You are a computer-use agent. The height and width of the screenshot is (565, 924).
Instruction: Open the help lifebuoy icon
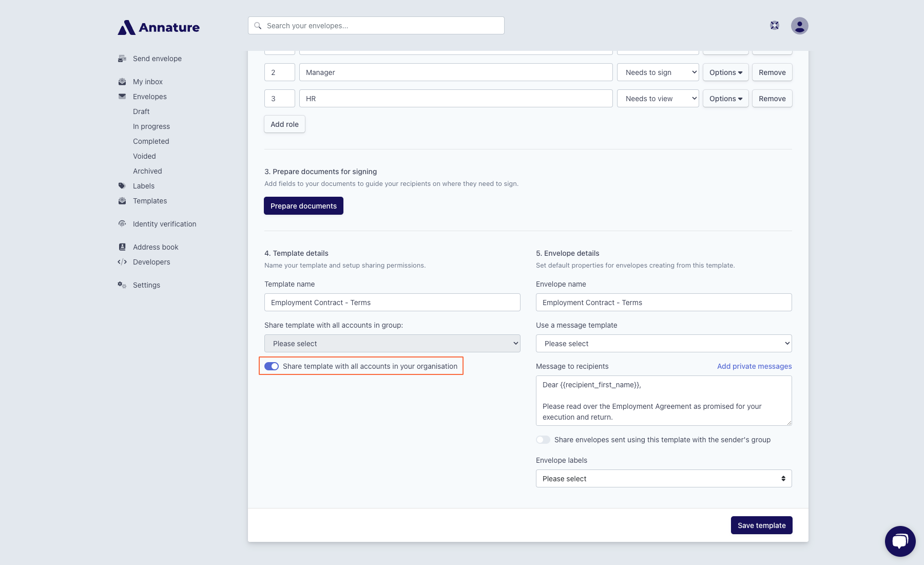pyautogui.click(x=775, y=26)
